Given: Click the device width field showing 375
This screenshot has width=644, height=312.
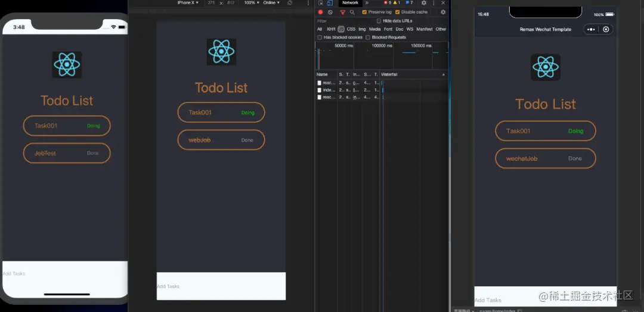Looking at the screenshot, I should click(211, 3).
